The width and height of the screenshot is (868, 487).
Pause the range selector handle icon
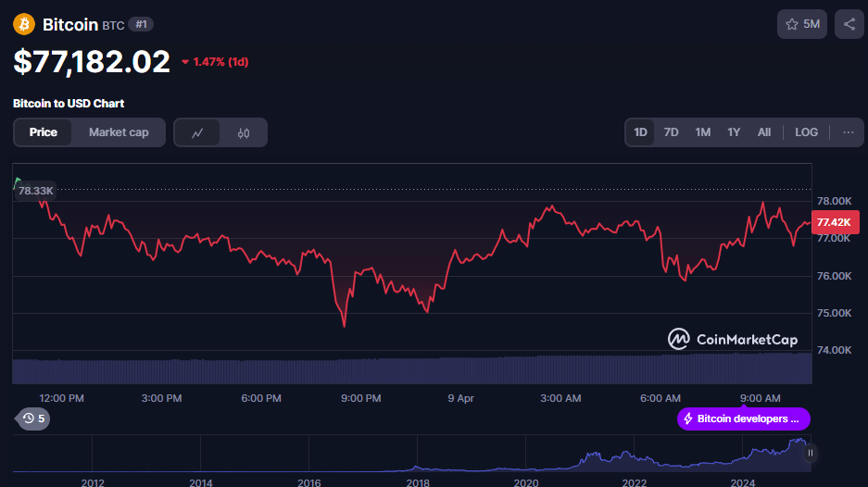tap(810, 454)
